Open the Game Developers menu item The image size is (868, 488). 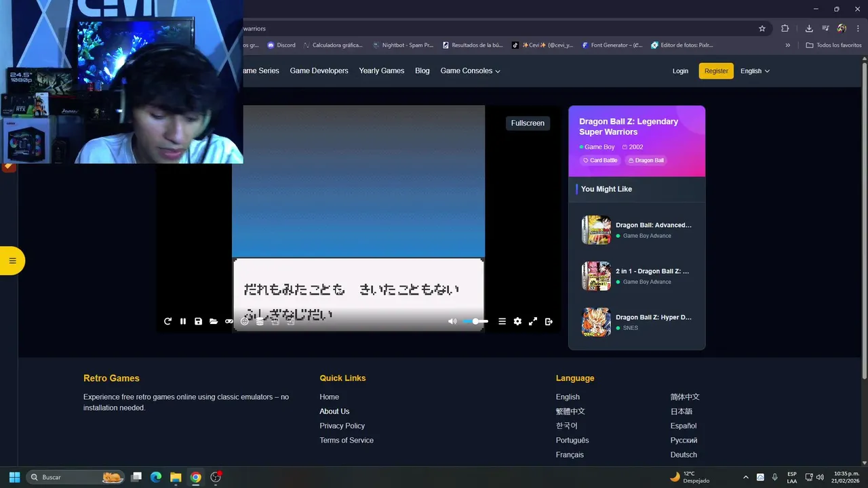[319, 70]
